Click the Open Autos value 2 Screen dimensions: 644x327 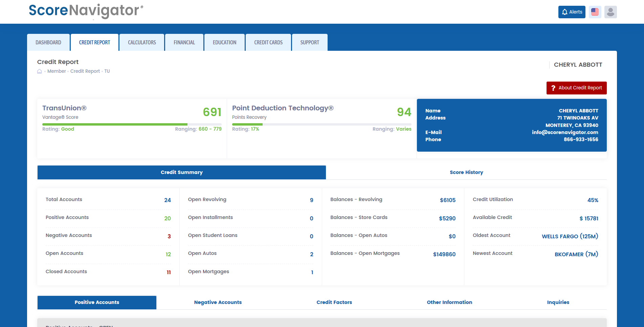click(x=312, y=254)
